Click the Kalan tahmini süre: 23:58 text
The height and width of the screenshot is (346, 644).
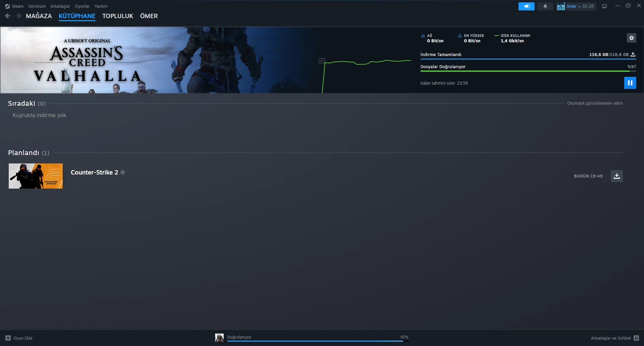[444, 83]
